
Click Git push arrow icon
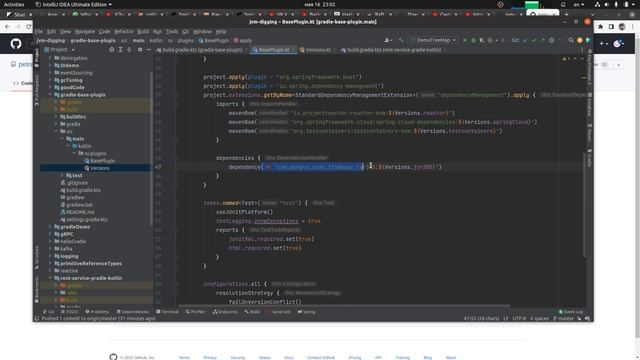pos(542,40)
